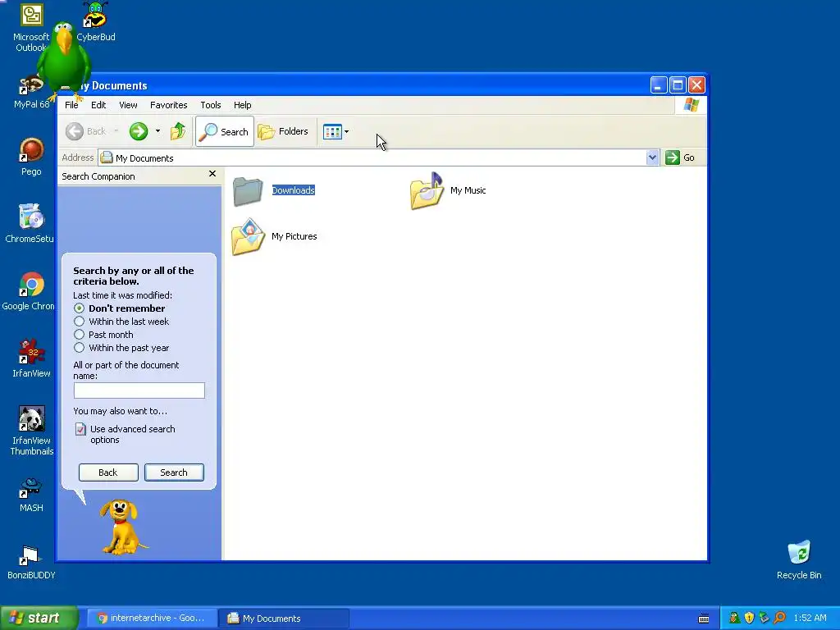Enable "Use advanced search options" checkbox
The width and height of the screenshot is (840, 630).
tap(80, 429)
